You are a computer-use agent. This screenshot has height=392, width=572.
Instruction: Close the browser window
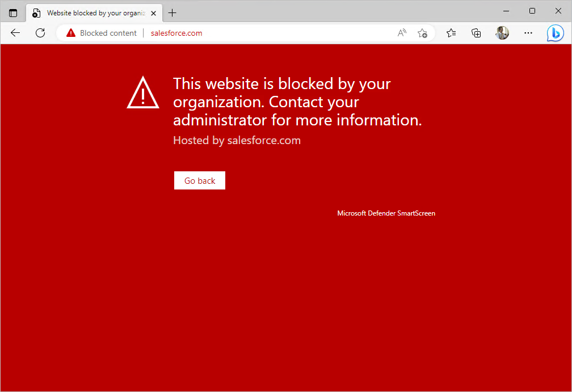(558, 11)
